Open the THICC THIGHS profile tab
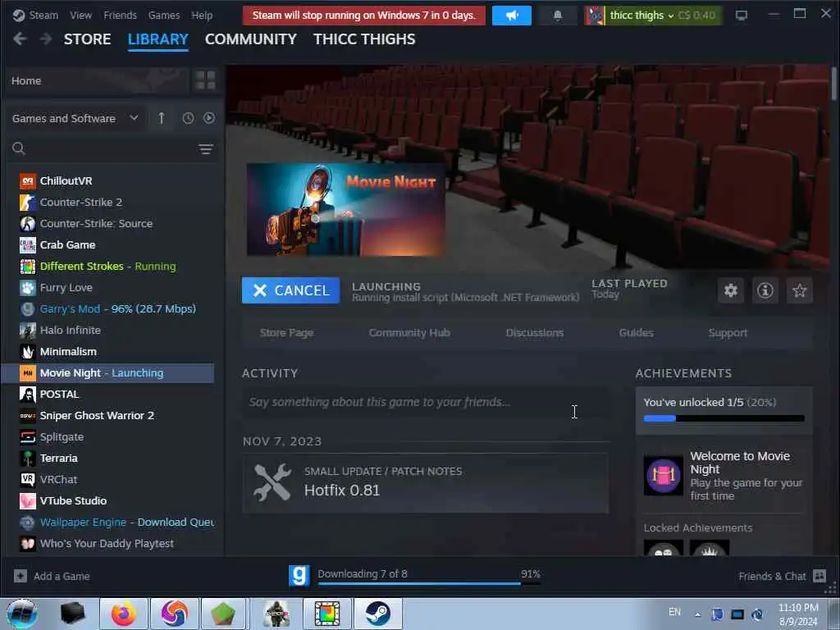Image resolution: width=840 pixels, height=630 pixels. tap(364, 39)
